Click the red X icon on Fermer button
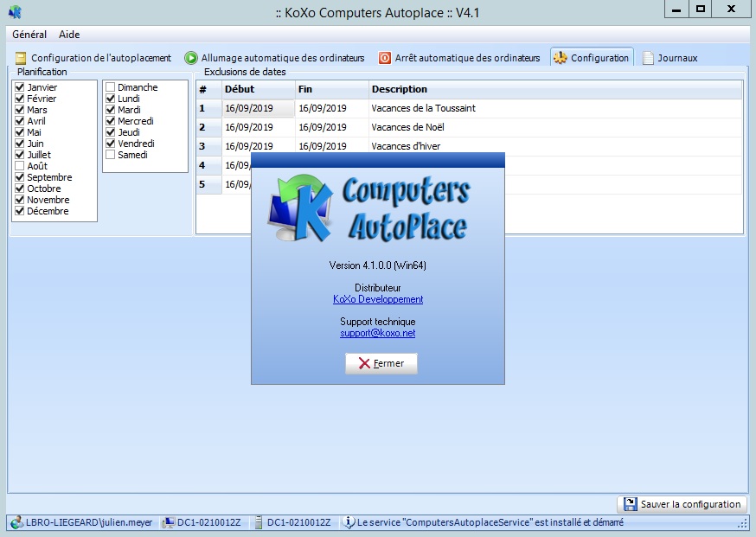The height and width of the screenshot is (537, 756). pos(364,363)
